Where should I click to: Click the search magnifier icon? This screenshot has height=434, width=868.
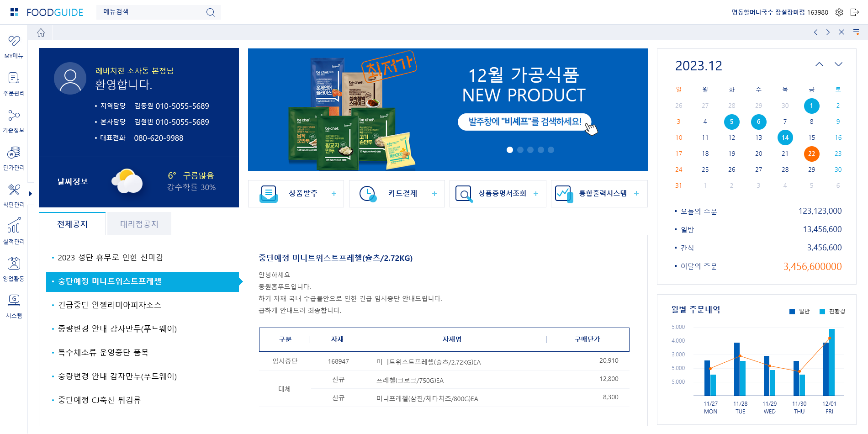point(210,12)
